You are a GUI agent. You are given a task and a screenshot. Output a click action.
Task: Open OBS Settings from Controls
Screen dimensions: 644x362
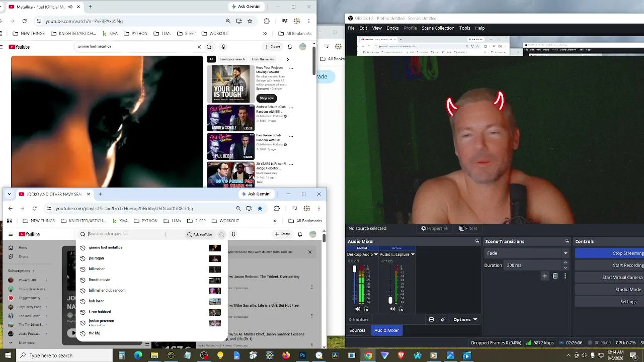click(610, 302)
